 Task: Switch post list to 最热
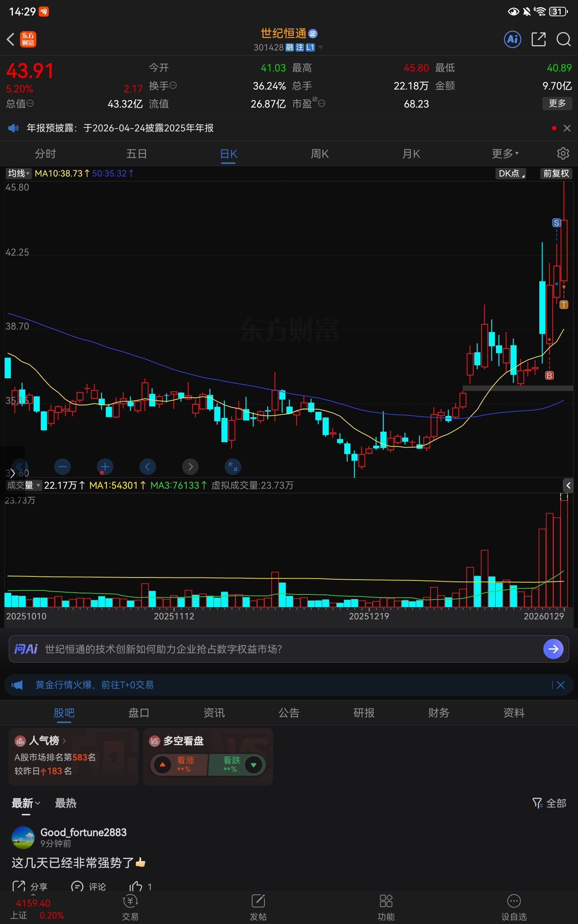tap(66, 803)
